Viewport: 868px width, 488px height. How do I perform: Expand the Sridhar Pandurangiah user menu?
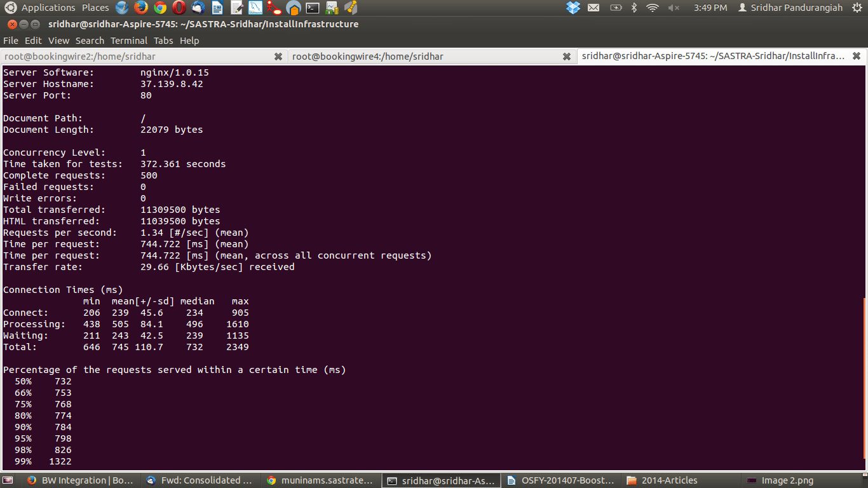[790, 8]
